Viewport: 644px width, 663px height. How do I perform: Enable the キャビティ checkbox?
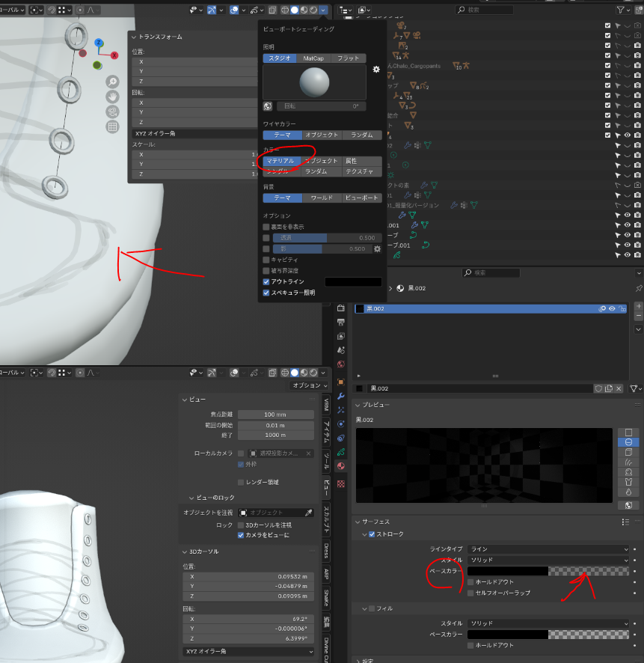pos(266,260)
